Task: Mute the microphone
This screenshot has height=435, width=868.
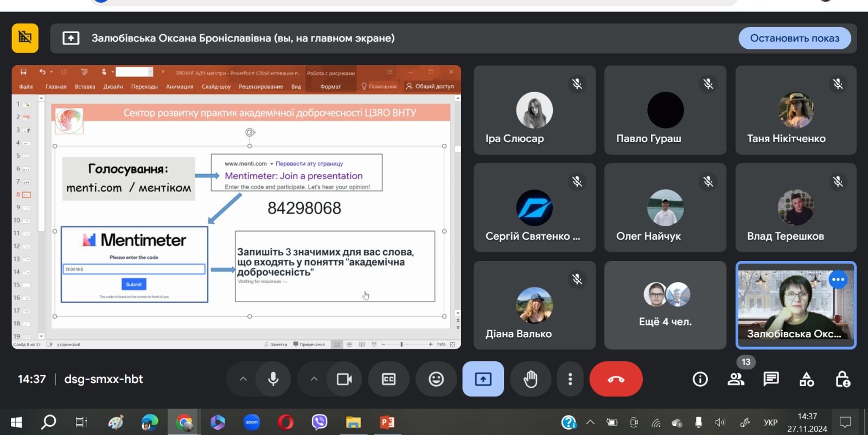Action: pos(273,379)
